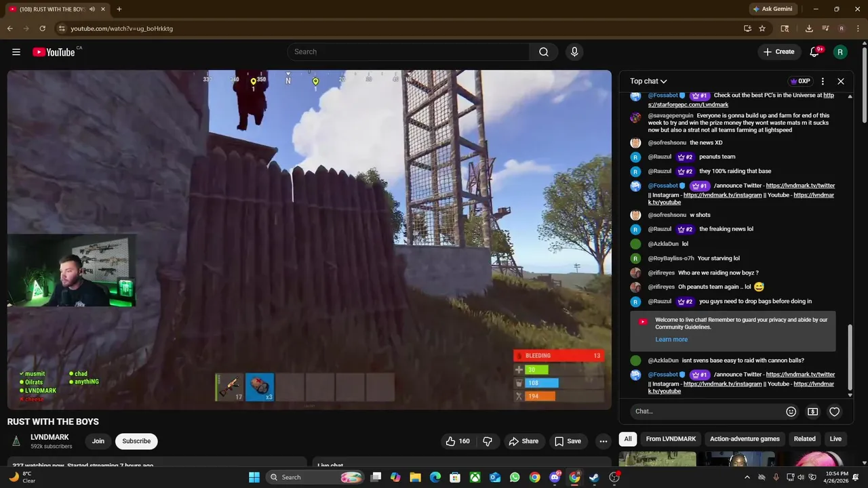
Task: View site information icon in address bar
Action: pos(62,28)
